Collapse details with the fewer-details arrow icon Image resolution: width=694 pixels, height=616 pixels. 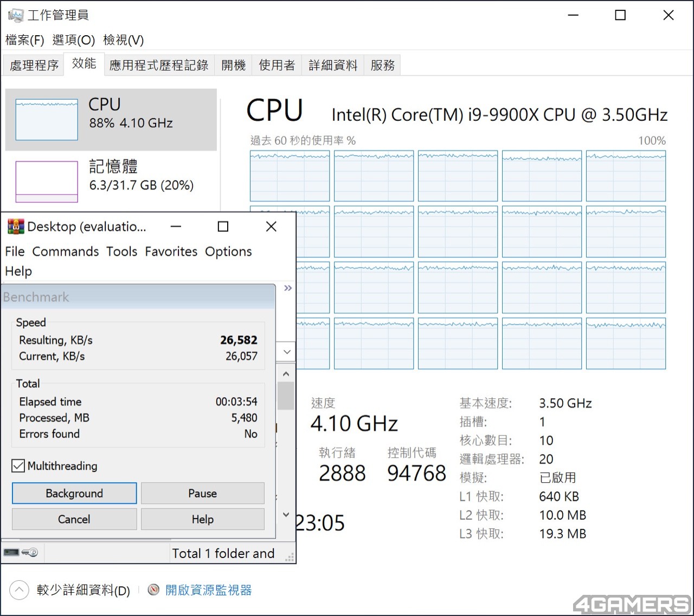(x=19, y=589)
